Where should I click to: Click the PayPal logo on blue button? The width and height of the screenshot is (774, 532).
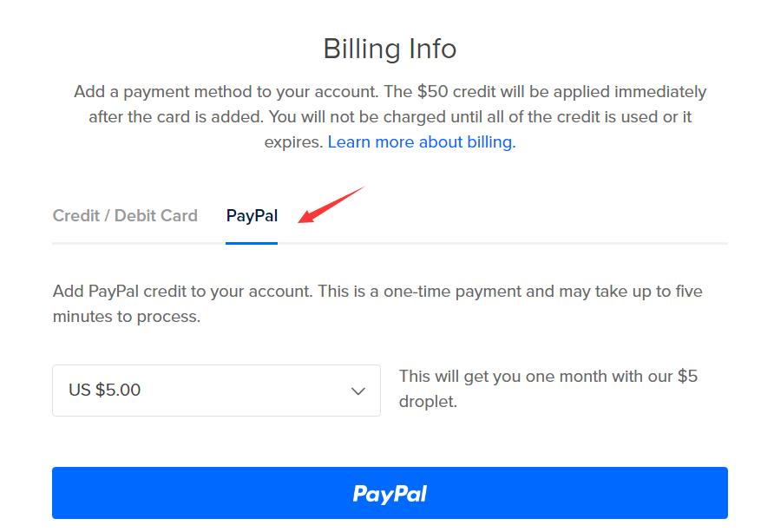[x=390, y=494]
